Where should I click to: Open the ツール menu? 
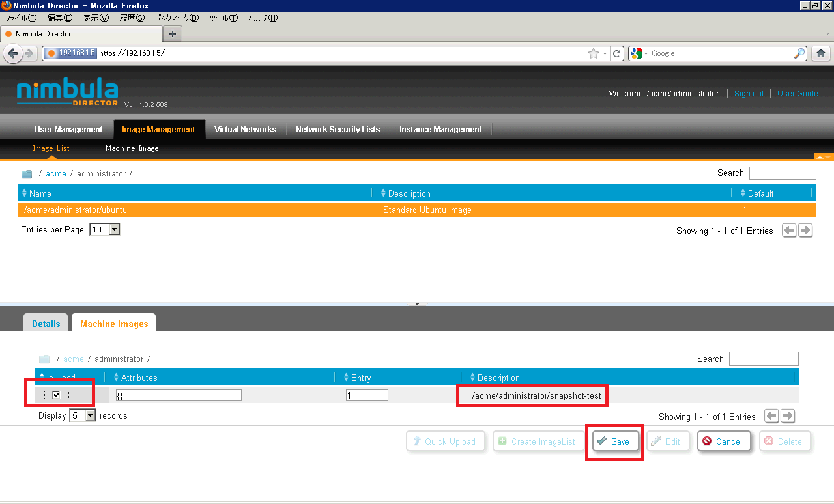pos(223,18)
